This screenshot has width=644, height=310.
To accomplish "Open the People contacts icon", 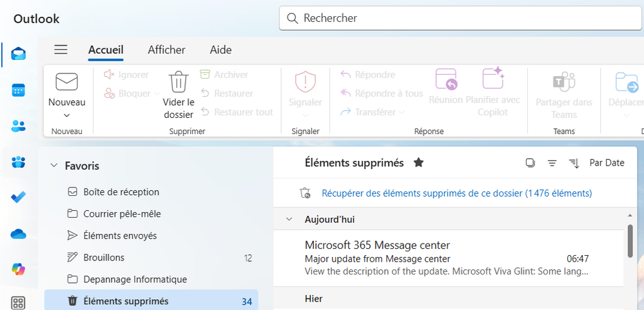I will pos(18,126).
